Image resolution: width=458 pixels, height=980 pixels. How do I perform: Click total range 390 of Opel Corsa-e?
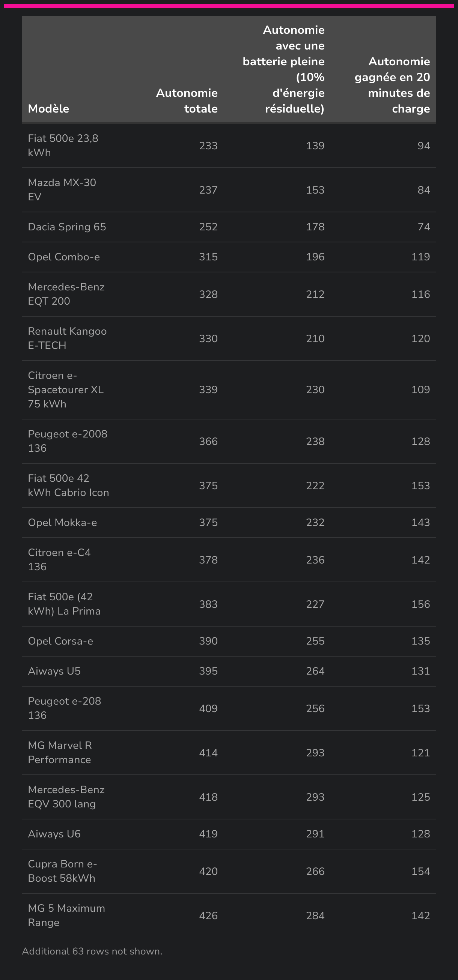point(208,641)
